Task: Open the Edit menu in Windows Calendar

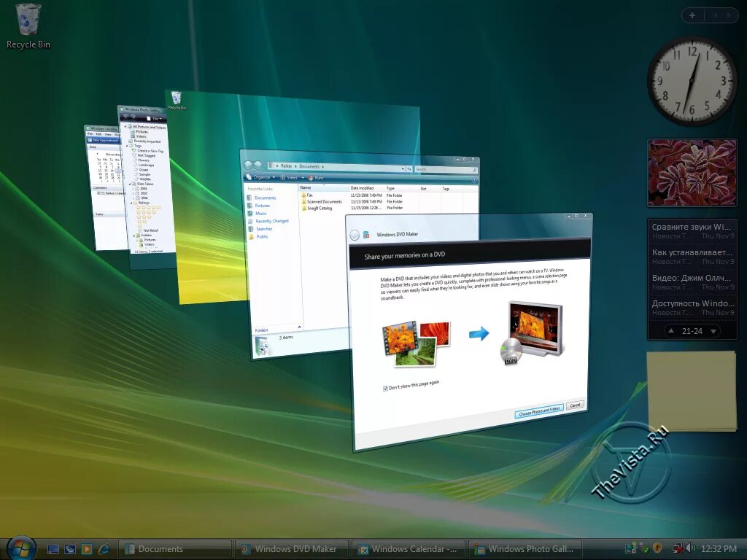Action: [98, 134]
